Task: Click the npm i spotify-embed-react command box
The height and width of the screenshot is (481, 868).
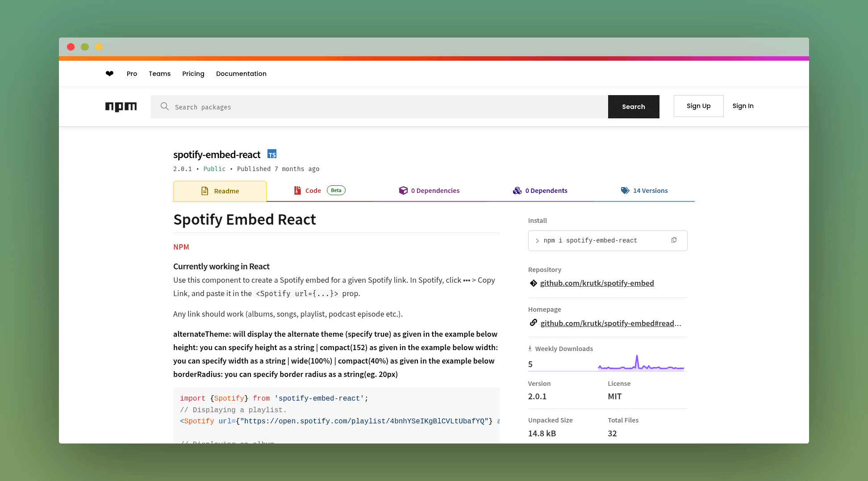Action: point(608,241)
